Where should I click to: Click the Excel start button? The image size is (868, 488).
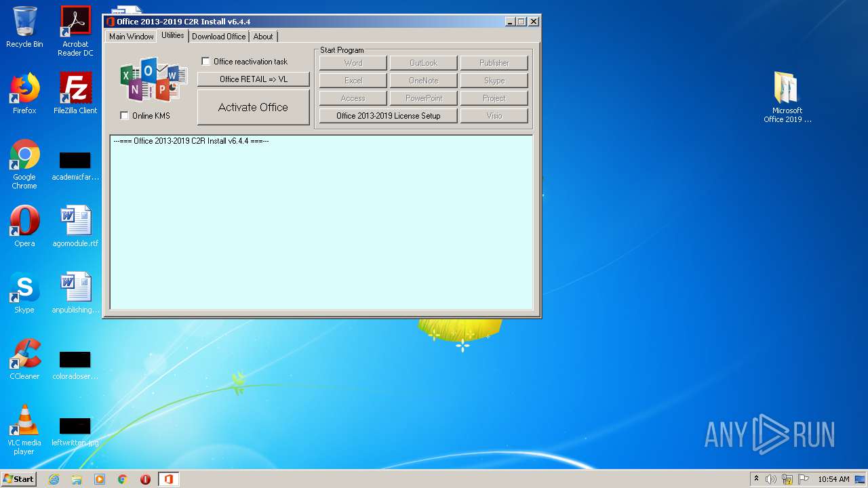(x=353, y=81)
